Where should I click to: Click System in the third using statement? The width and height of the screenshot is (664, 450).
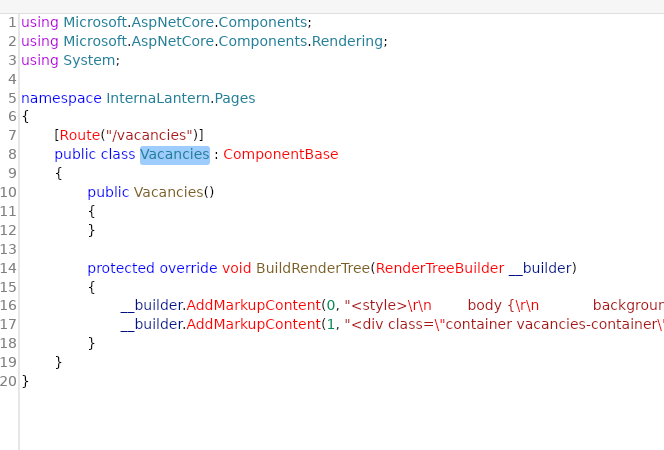click(90, 60)
